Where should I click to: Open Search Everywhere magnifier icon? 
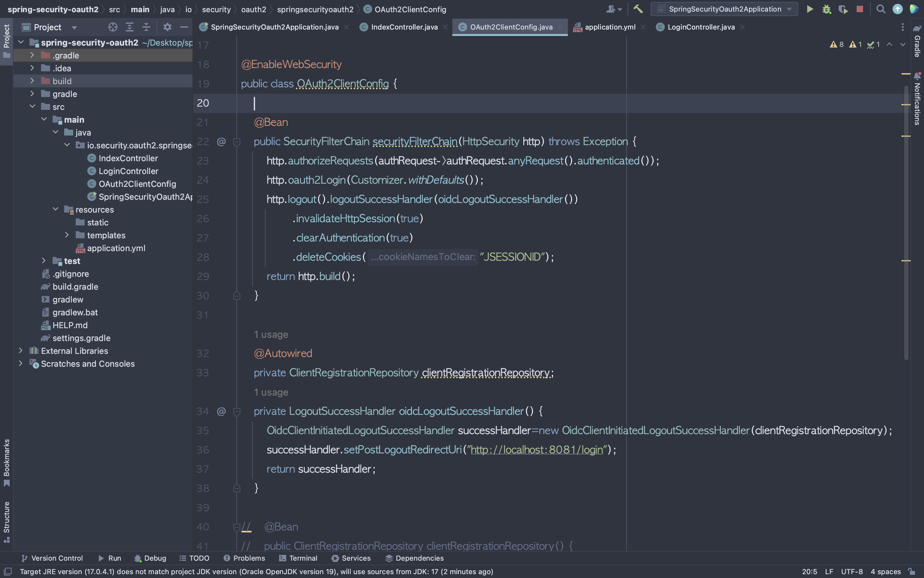point(880,9)
